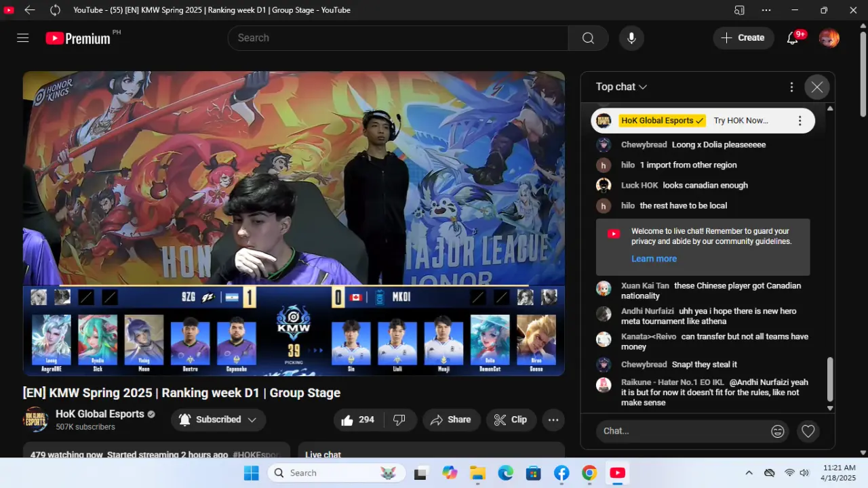Open Google Chrome from taskbar
The width and height of the screenshot is (868, 488).
[x=589, y=473]
